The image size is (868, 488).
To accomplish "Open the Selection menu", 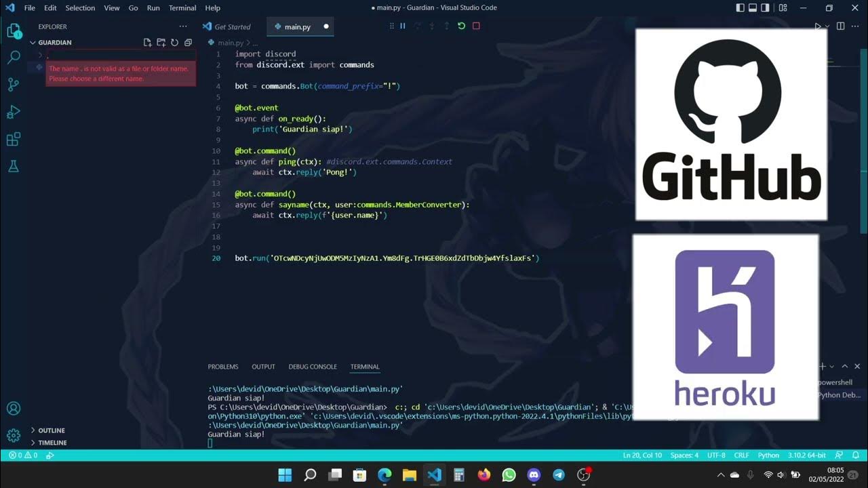I will pos(80,7).
